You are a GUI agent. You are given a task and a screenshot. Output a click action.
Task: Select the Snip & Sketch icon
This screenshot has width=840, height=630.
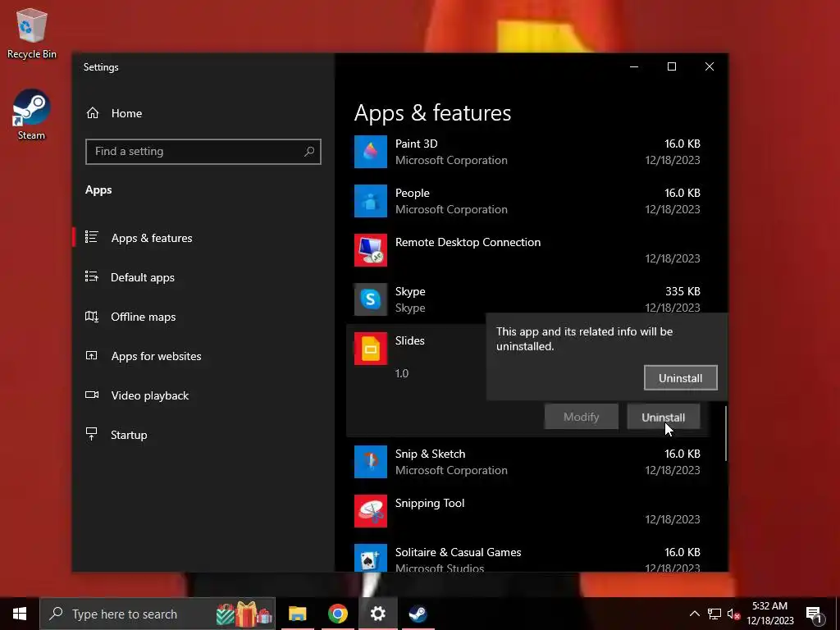click(x=371, y=462)
